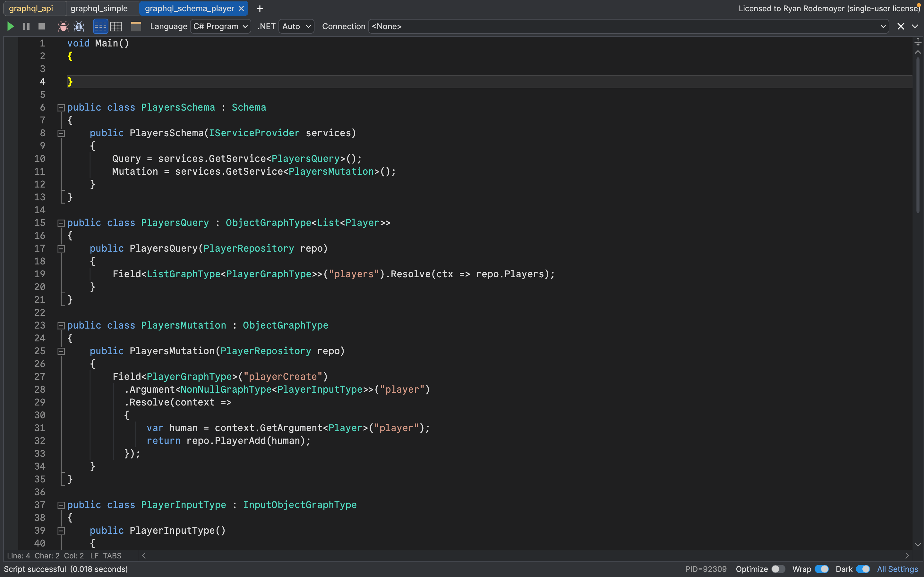The image size is (924, 577).
Task: Open a new query with the plus button
Action: click(260, 8)
